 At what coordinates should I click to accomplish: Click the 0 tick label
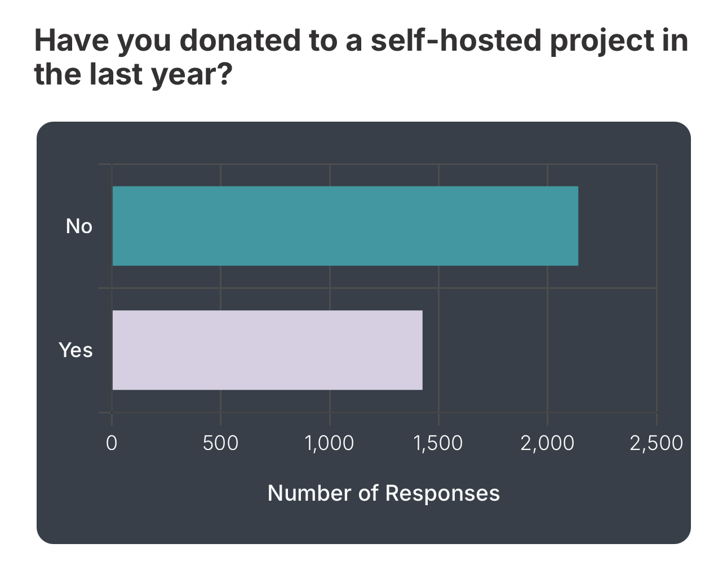click(x=112, y=443)
